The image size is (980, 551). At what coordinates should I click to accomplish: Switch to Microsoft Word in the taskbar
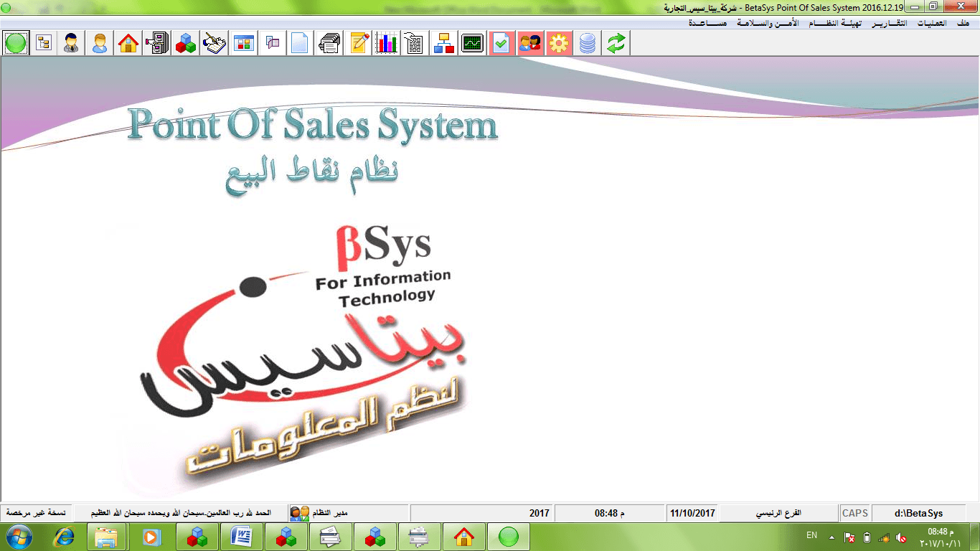(x=242, y=537)
